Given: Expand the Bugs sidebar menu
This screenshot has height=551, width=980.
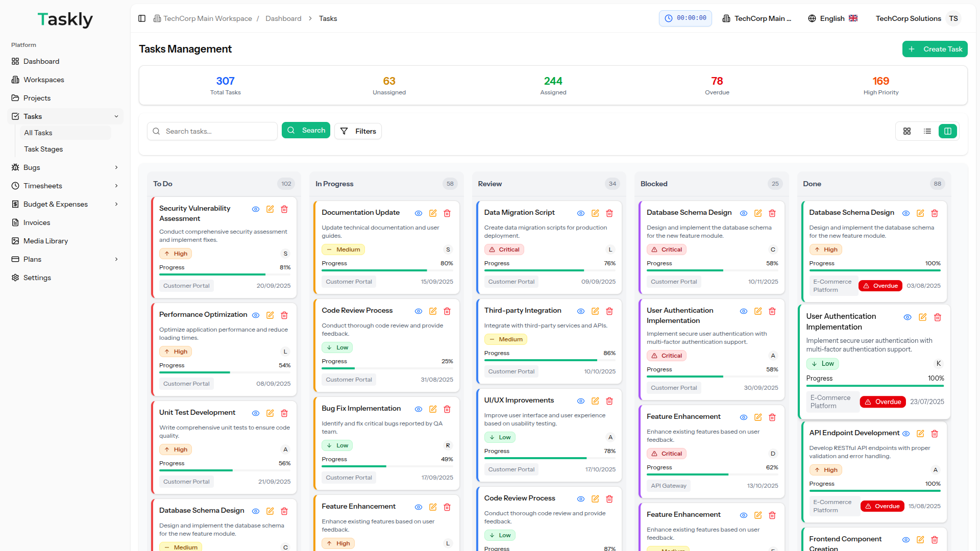Looking at the screenshot, I should pyautogui.click(x=116, y=167).
